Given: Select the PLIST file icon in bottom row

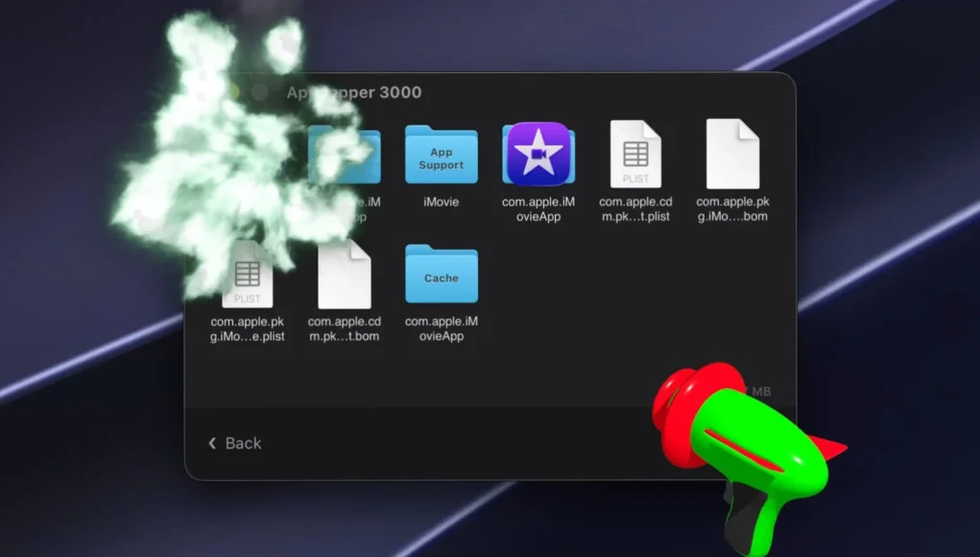Looking at the screenshot, I should (x=248, y=274).
